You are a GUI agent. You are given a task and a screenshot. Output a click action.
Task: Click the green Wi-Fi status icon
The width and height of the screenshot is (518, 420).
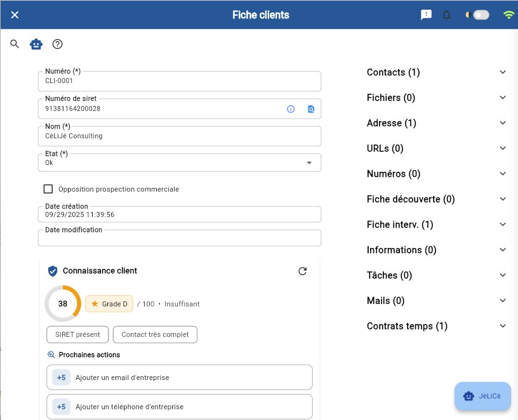pyautogui.click(x=508, y=13)
